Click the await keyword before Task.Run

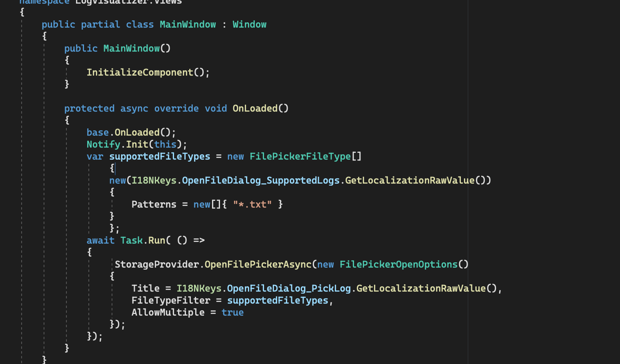tap(100, 240)
